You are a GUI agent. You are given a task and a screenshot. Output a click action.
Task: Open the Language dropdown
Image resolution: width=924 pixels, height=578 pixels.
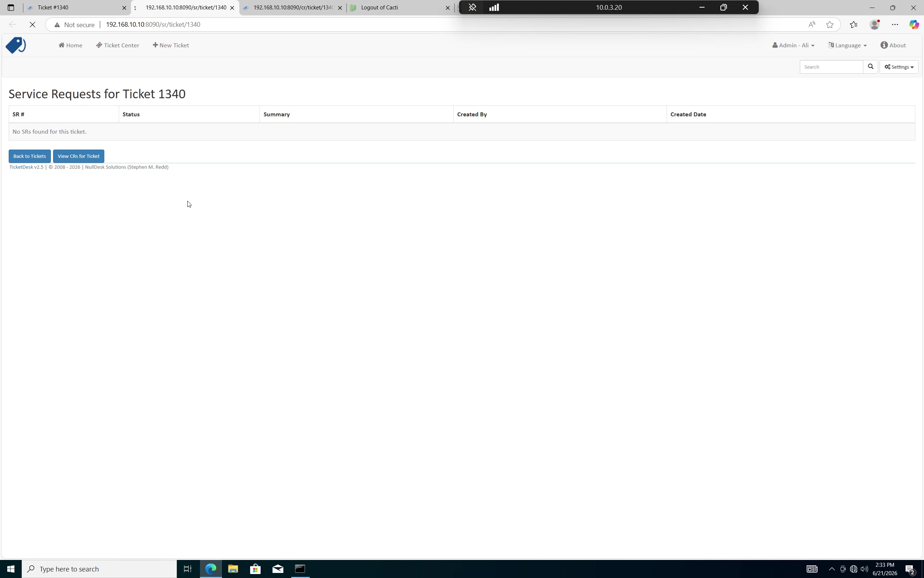tap(847, 45)
